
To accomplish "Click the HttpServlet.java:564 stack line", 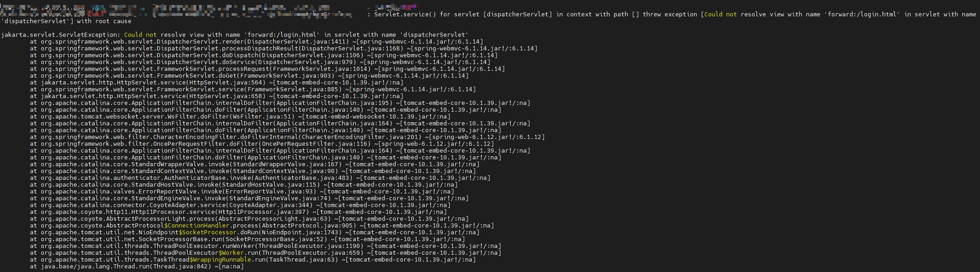I will (217, 82).
